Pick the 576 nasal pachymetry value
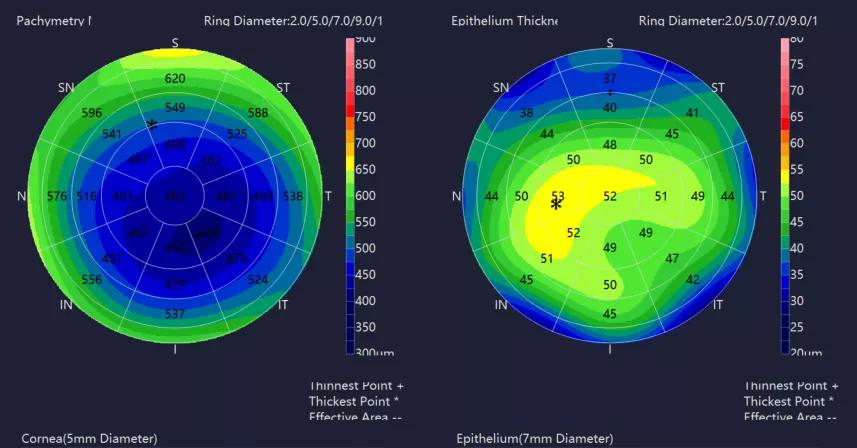The height and width of the screenshot is (448, 857). pyautogui.click(x=57, y=196)
